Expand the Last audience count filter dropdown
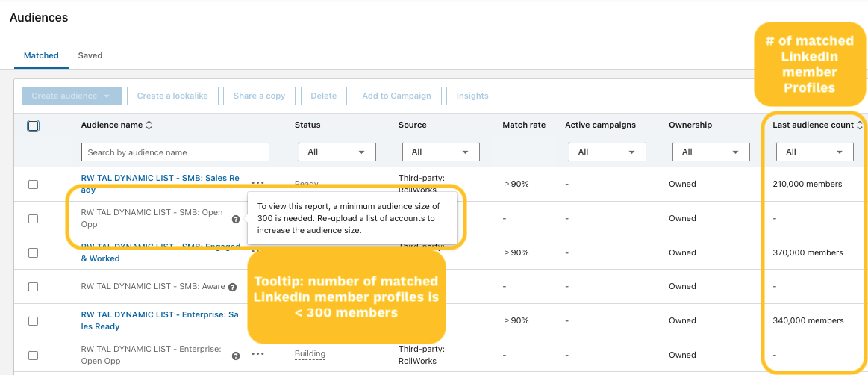This screenshot has height=375, width=868. coord(814,152)
